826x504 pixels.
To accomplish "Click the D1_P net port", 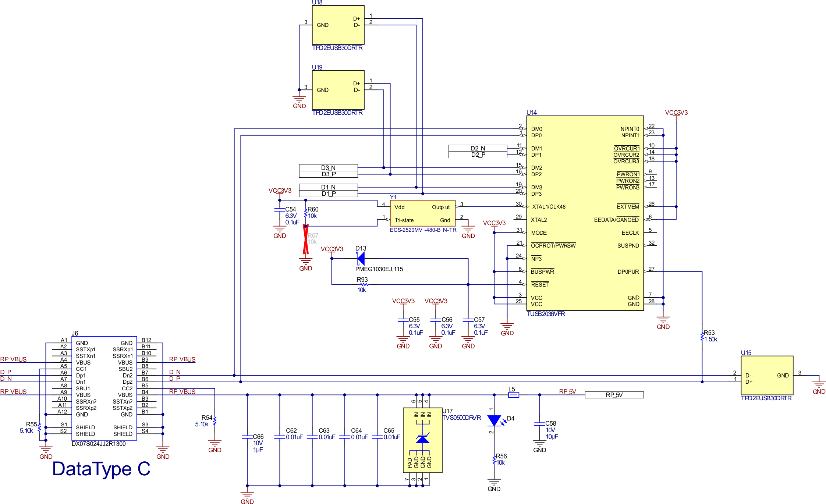I will click(328, 194).
